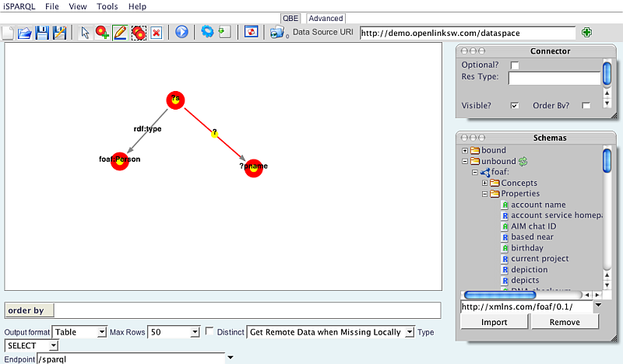623x364 pixels.
Task: Select the group nodes tool
Action: click(x=139, y=33)
